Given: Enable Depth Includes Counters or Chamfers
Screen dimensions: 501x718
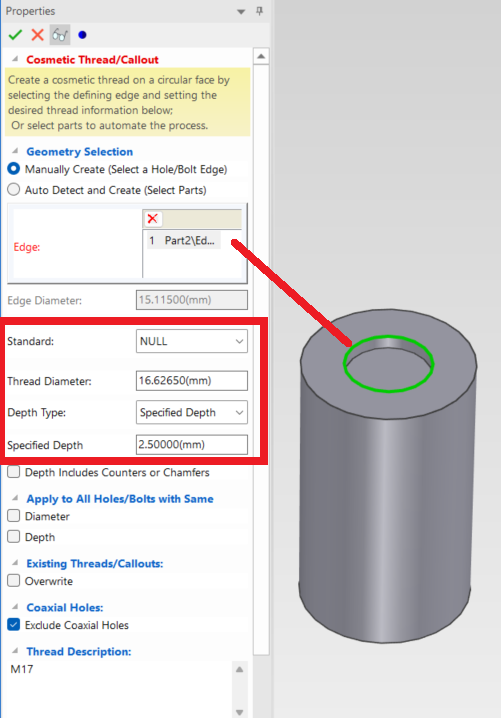Looking at the screenshot, I should tap(14, 472).
